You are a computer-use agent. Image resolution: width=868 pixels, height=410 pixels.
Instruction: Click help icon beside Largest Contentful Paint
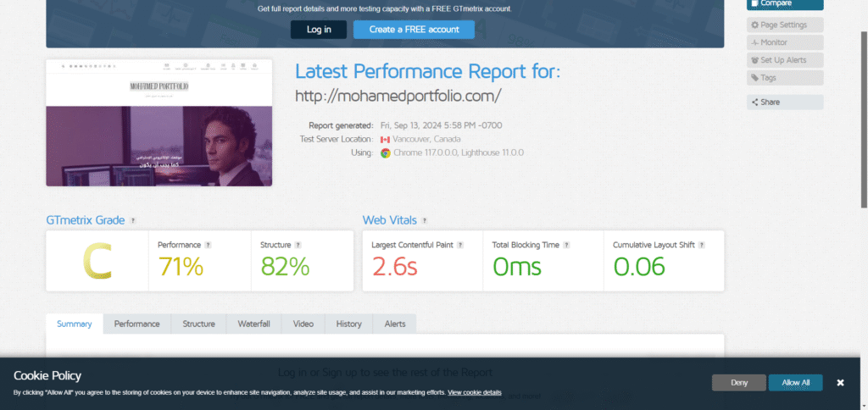[x=460, y=245]
